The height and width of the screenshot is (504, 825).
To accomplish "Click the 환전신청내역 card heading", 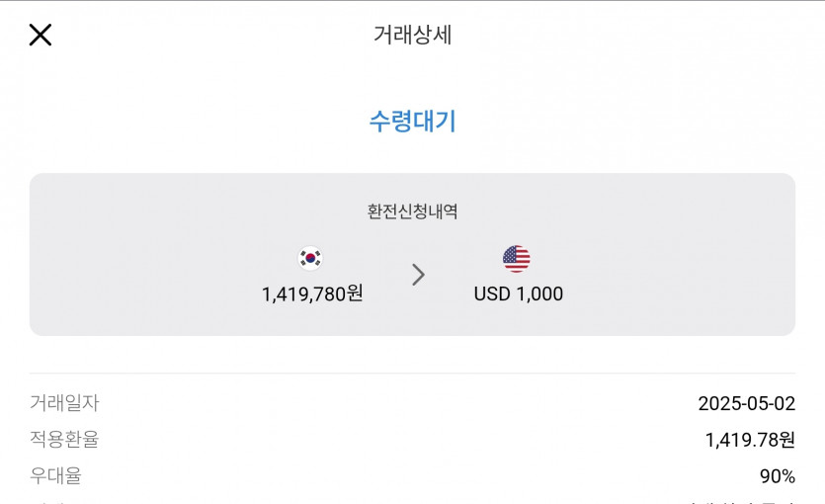I will tap(412, 211).
